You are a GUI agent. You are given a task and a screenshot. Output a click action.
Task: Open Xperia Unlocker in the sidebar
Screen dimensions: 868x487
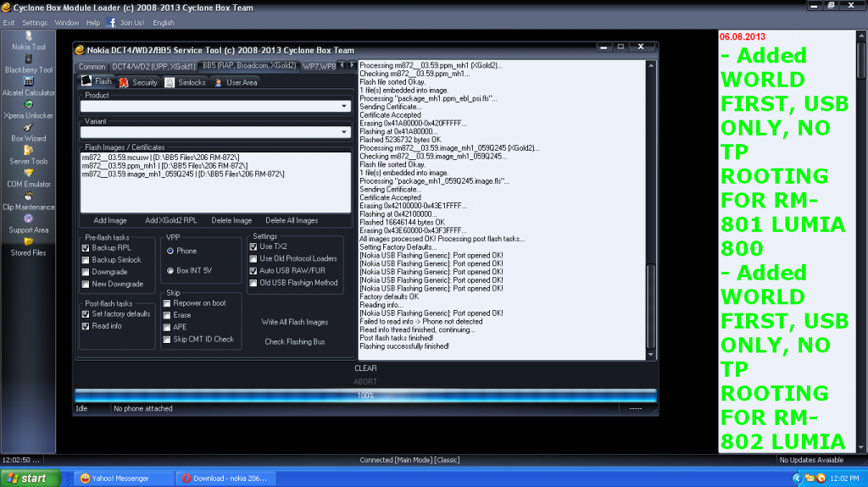[x=29, y=105]
